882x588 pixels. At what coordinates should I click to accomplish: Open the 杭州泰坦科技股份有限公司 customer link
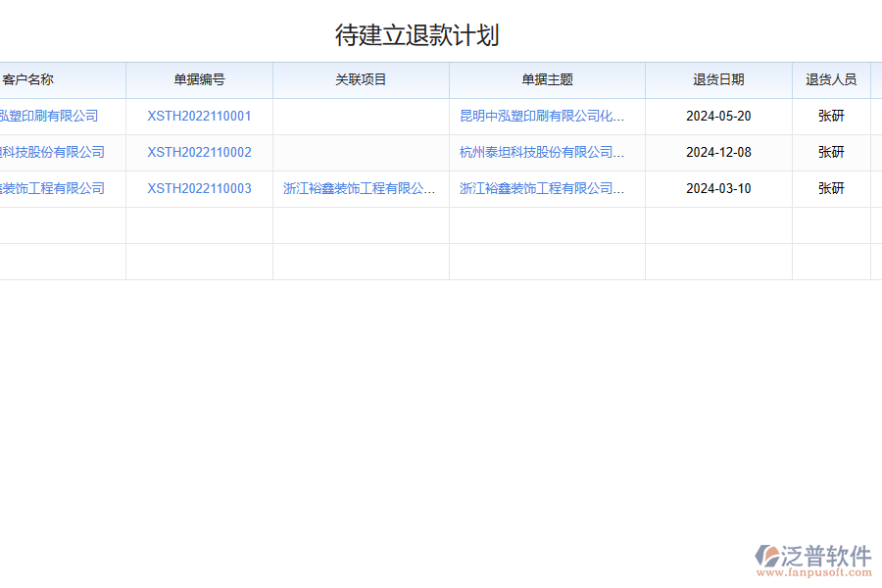click(x=49, y=152)
